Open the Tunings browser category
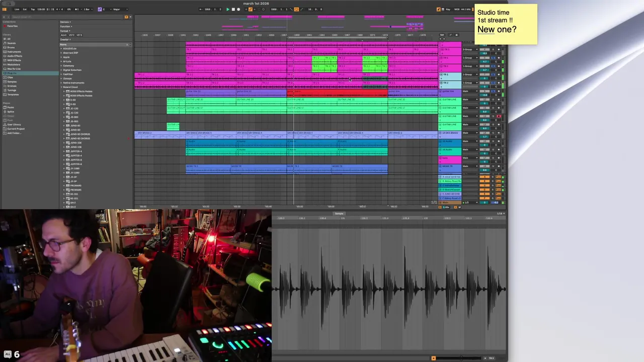 (x=11, y=90)
